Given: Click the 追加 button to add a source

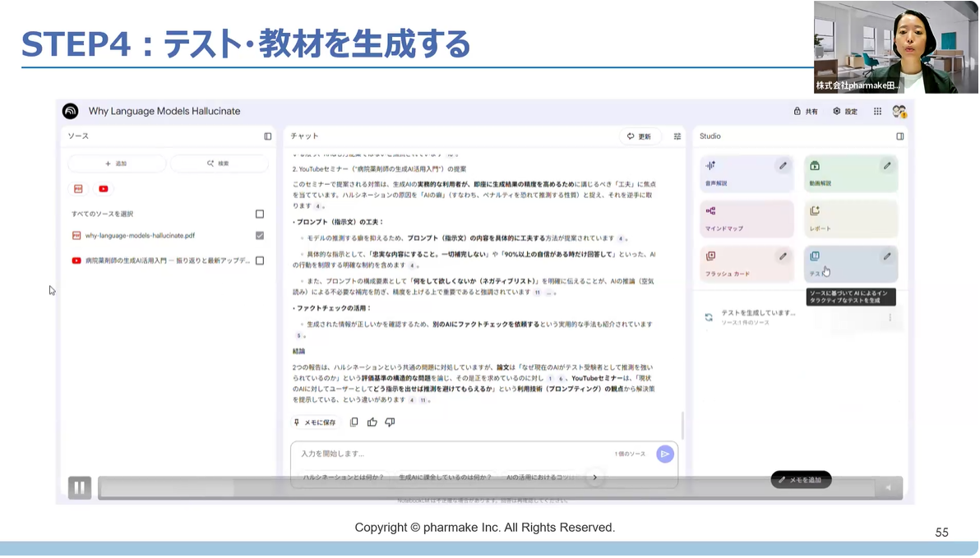Looking at the screenshot, I should (116, 164).
